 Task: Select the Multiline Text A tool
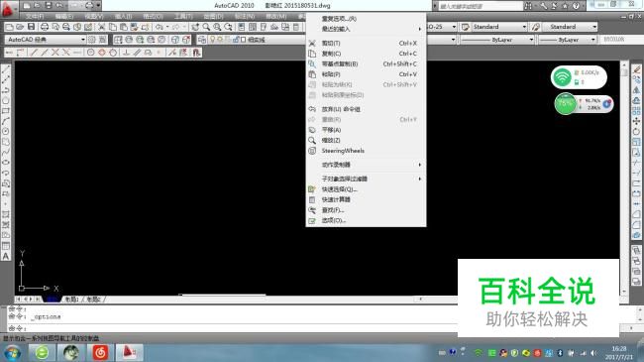click(x=6, y=256)
